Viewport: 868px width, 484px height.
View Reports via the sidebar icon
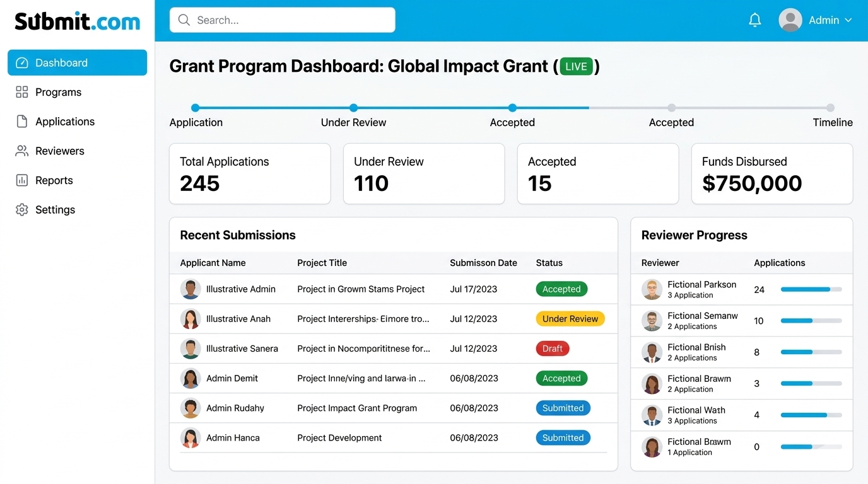coord(21,180)
